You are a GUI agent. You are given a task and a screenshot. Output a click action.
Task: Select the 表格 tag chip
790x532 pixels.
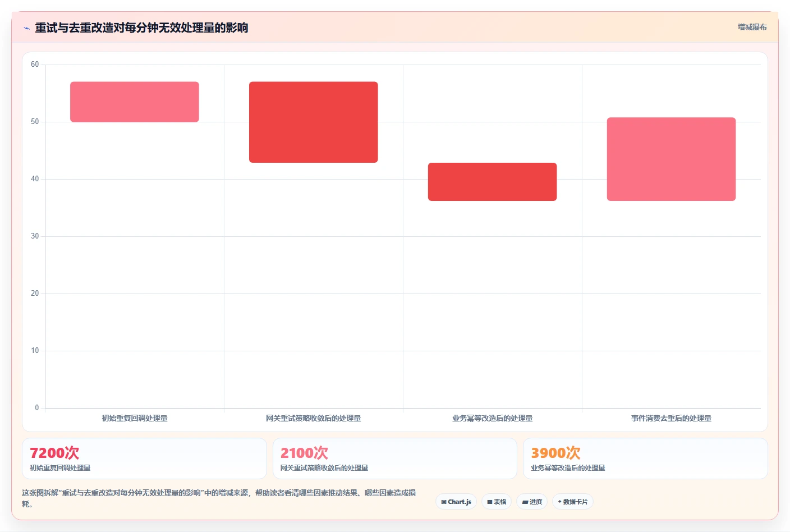pyautogui.click(x=497, y=502)
